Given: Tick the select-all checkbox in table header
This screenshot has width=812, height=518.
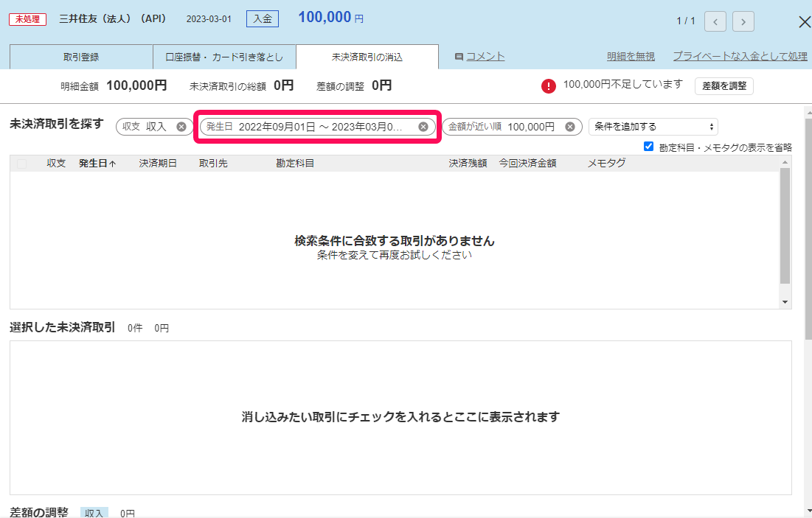Looking at the screenshot, I should (21, 164).
